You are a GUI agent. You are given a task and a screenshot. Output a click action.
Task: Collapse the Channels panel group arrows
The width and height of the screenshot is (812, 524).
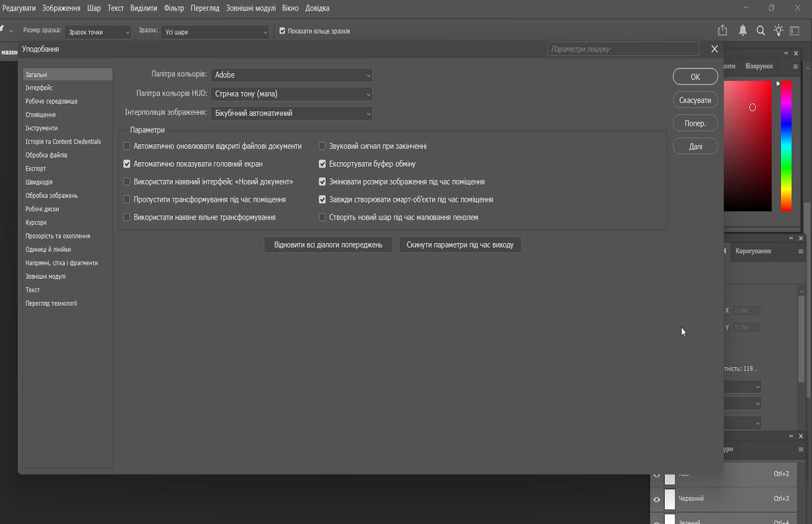[792, 436]
